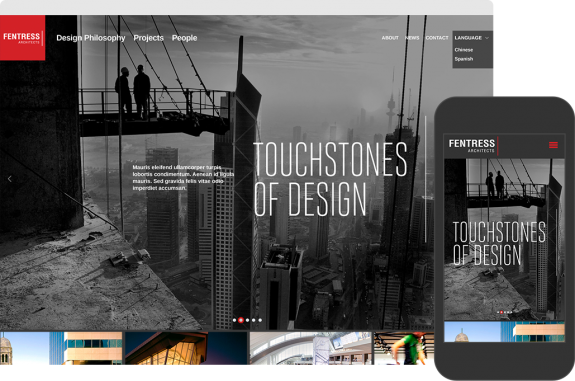Open the phone mockup's bottom building thumbnail

(504, 332)
